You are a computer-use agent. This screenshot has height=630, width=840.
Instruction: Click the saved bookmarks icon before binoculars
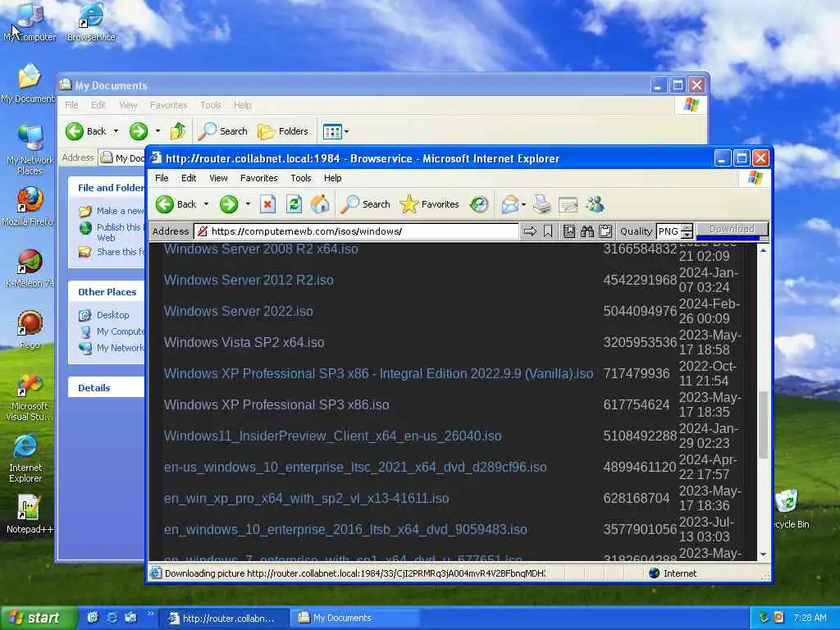pos(569,231)
